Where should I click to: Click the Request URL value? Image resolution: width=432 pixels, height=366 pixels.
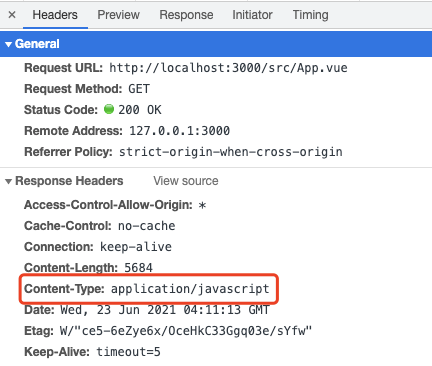click(x=228, y=68)
